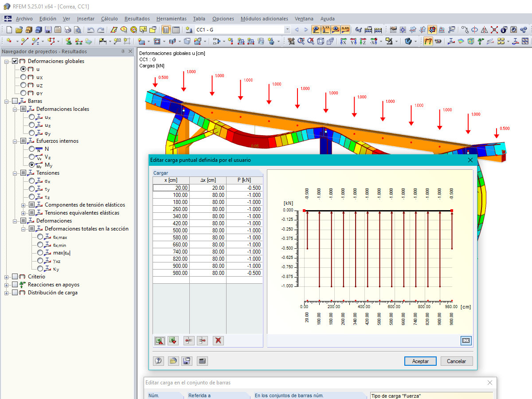Check the Reacciones en apoyos checkbox
Screen dimensions: 532x399
point(15,285)
